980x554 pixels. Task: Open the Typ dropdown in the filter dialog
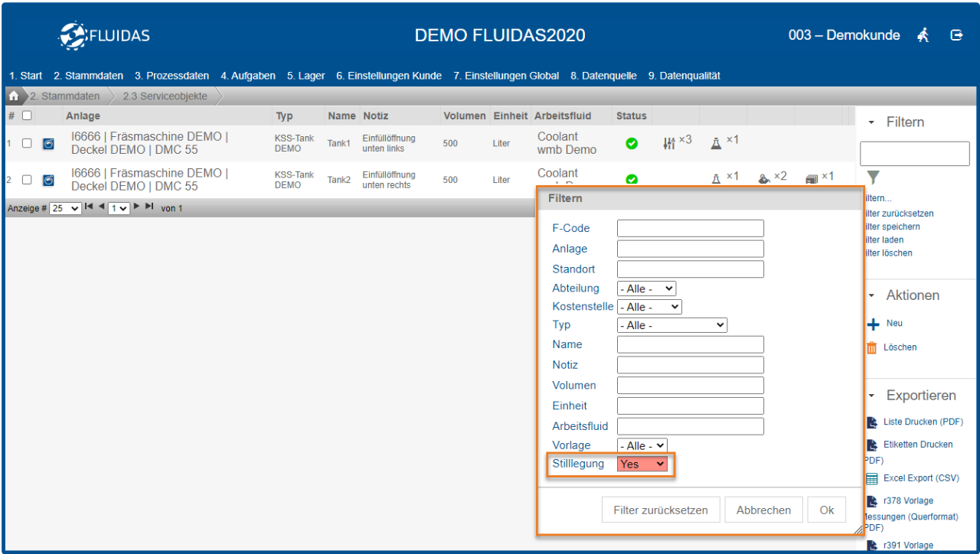671,325
